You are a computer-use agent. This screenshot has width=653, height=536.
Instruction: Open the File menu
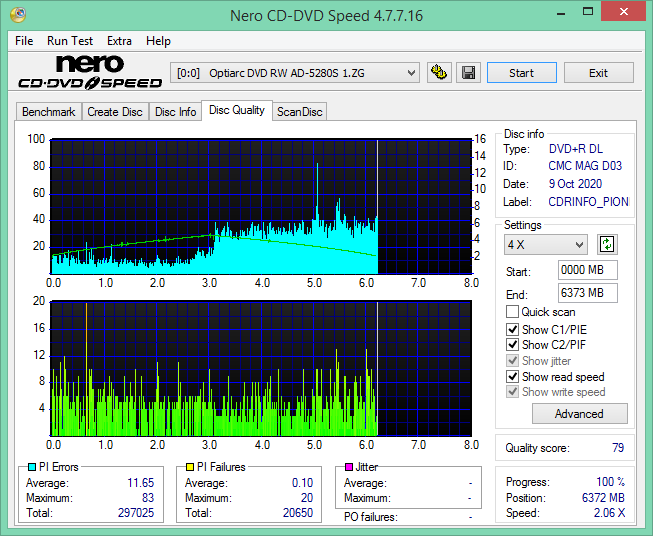(x=24, y=41)
